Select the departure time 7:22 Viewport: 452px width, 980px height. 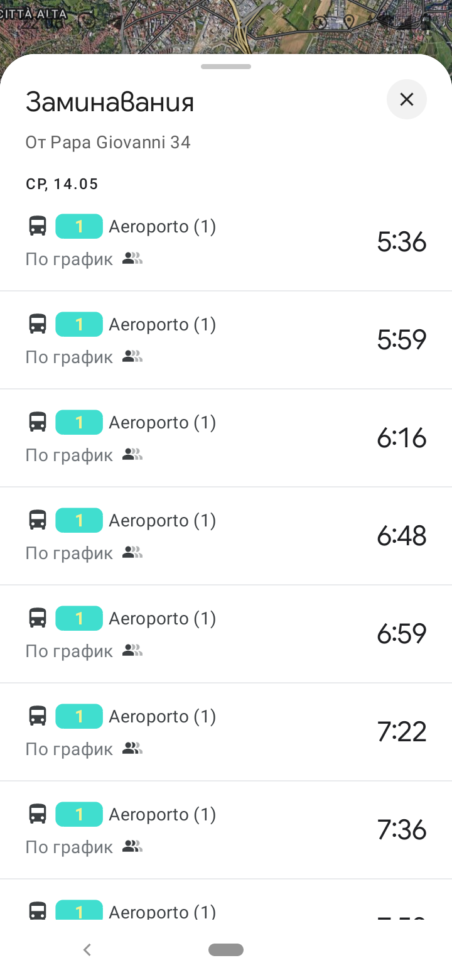pyautogui.click(x=401, y=732)
